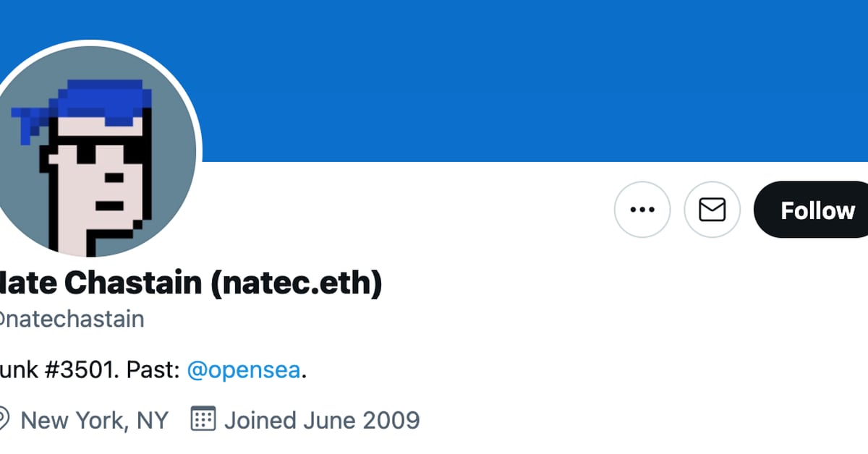Click the three-dot ellipsis icon
868x454 pixels.
(x=642, y=210)
